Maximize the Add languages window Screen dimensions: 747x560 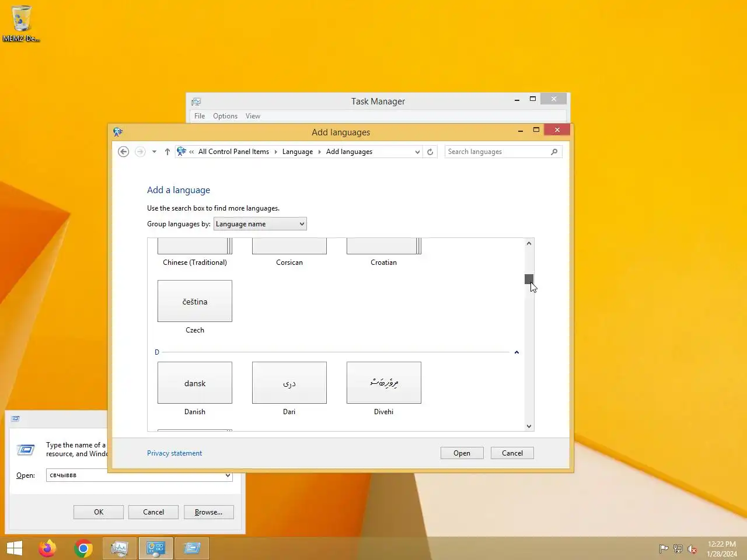pyautogui.click(x=536, y=130)
